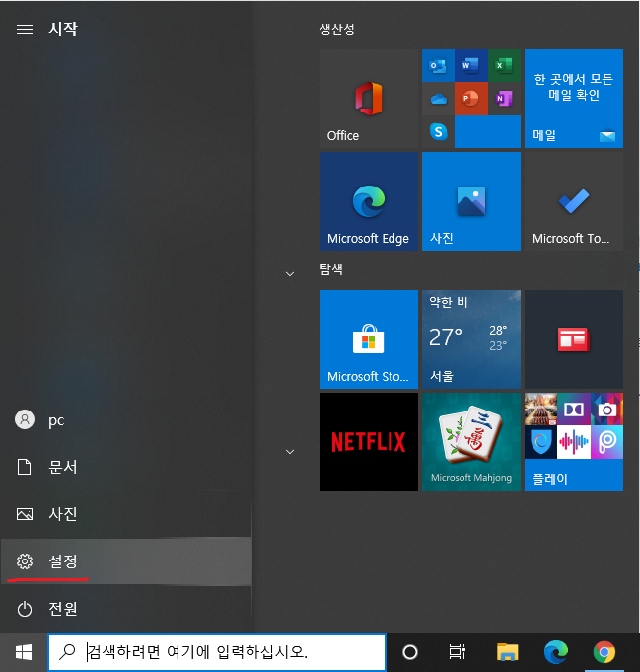Open the Microsoft To Do tile

[x=574, y=201]
